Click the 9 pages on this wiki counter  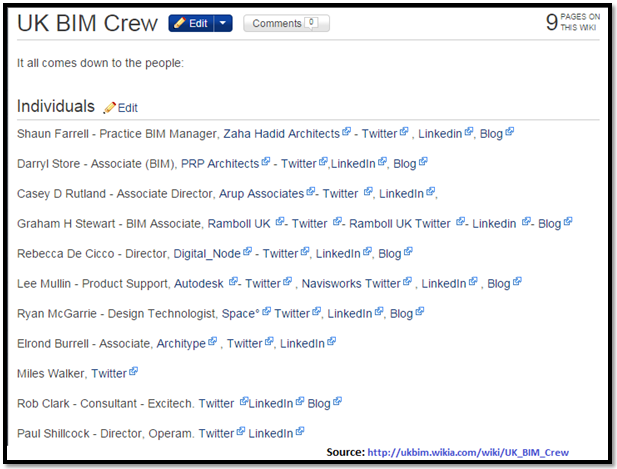pos(573,22)
